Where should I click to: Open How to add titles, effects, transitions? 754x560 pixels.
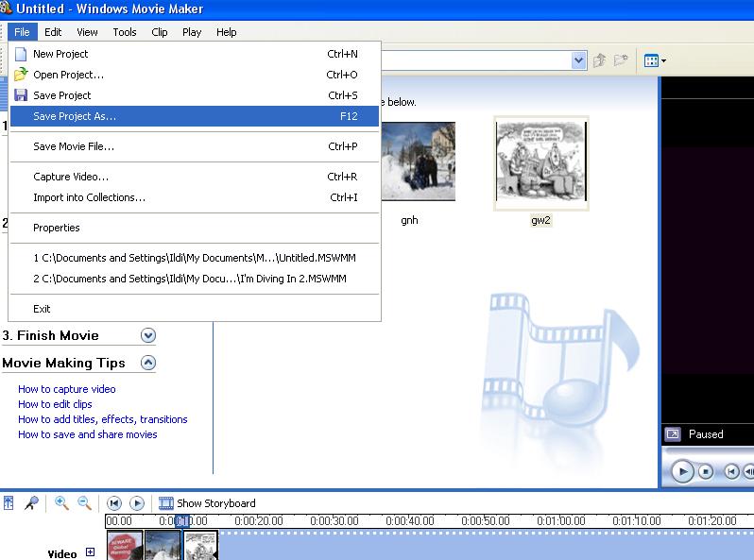pyautogui.click(x=102, y=419)
